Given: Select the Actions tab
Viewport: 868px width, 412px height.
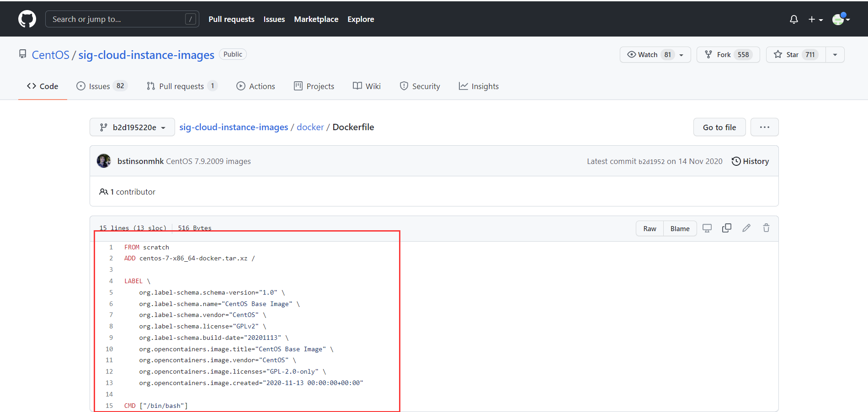Looking at the screenshot, I should 256,86.
